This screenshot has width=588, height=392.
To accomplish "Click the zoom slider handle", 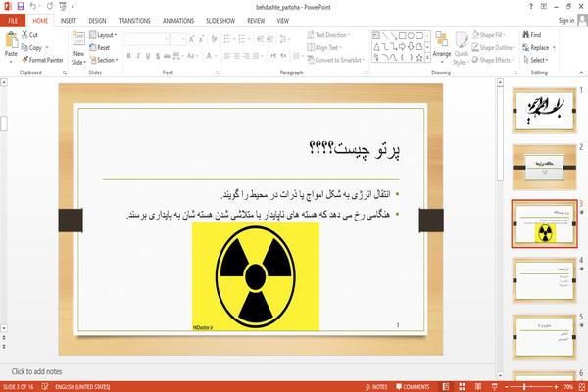I will [524, 387].
